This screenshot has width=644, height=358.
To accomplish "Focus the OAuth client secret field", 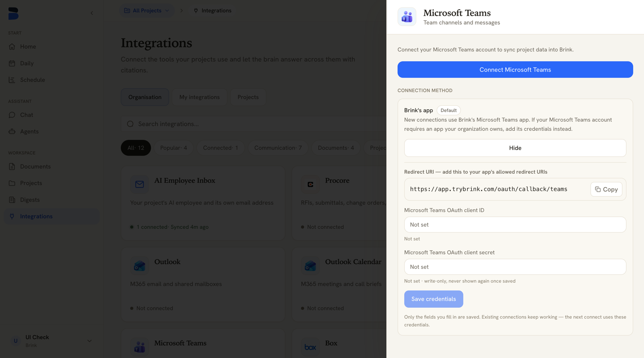I will click(x=515, y=267).
